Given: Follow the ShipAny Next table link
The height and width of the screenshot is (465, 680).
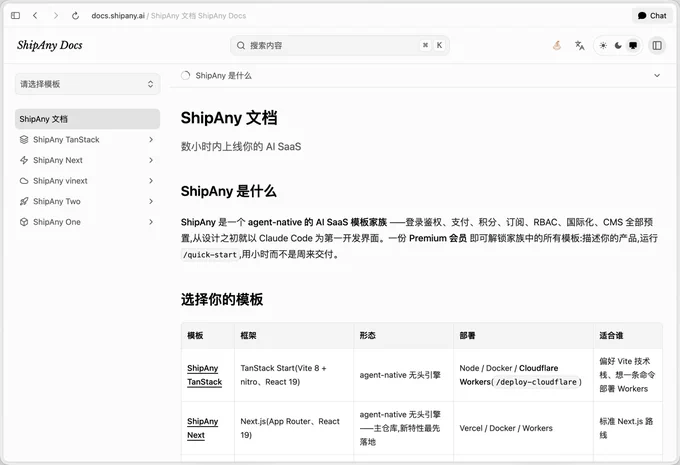Looking at the screenshot, I should (x=202, y=428).
